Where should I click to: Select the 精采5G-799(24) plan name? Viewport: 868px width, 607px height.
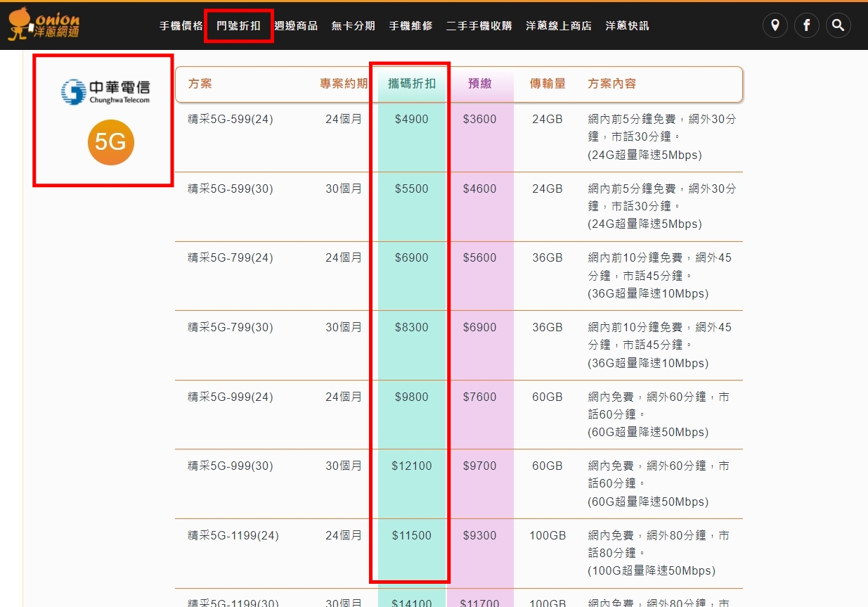pyautogui.click(x=231, y=258)
